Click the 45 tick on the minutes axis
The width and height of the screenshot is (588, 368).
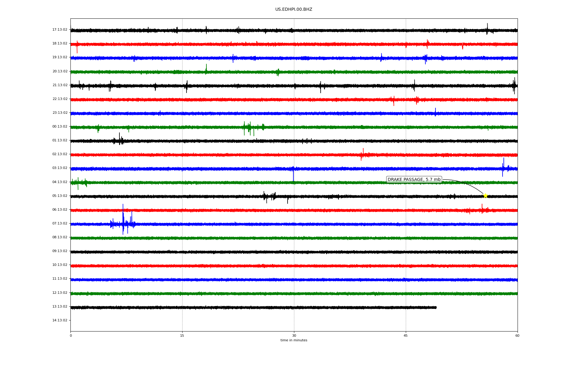click(406, 336)
